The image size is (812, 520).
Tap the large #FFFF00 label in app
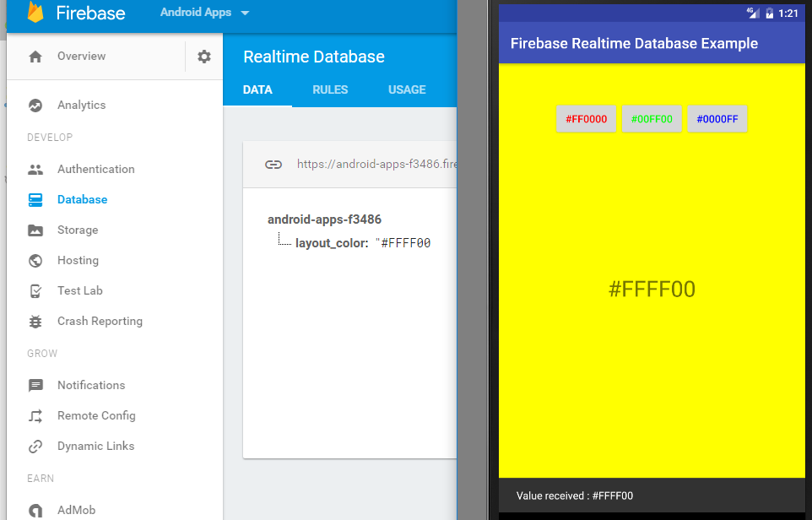coord(652,289)
